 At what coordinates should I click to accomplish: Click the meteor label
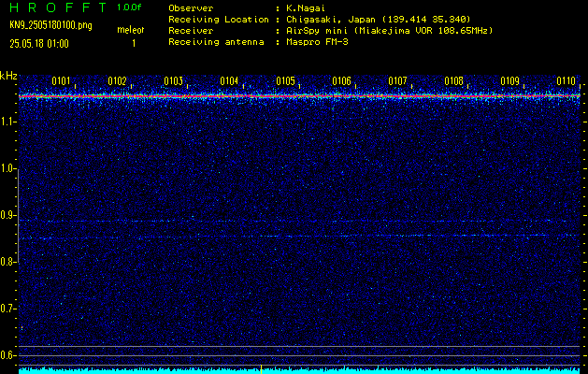(x=131, y=30)
